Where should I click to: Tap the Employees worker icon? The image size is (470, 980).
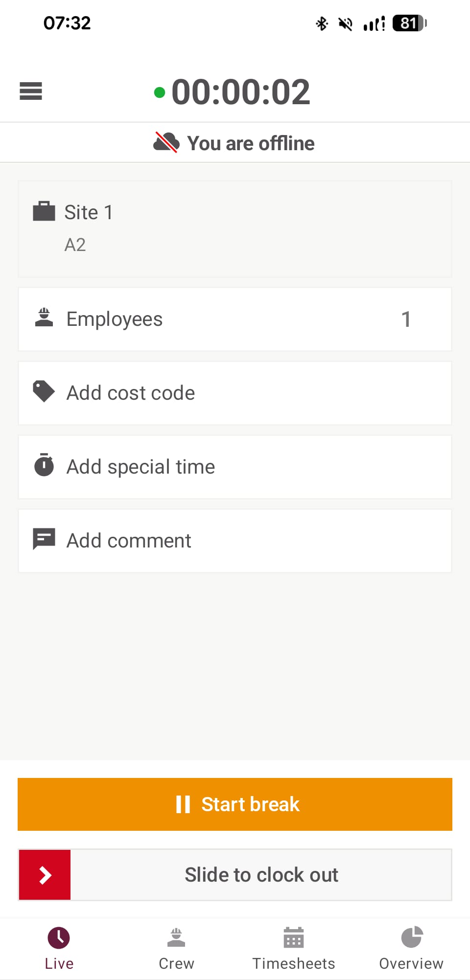pyautogui.click(x=44, y=318)
